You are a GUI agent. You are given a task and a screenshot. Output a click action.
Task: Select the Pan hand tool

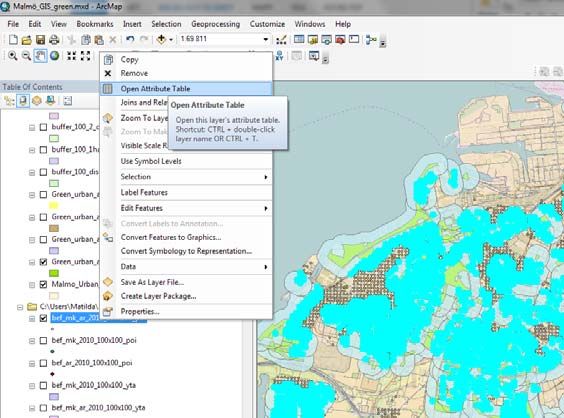(x=40, y=56)
